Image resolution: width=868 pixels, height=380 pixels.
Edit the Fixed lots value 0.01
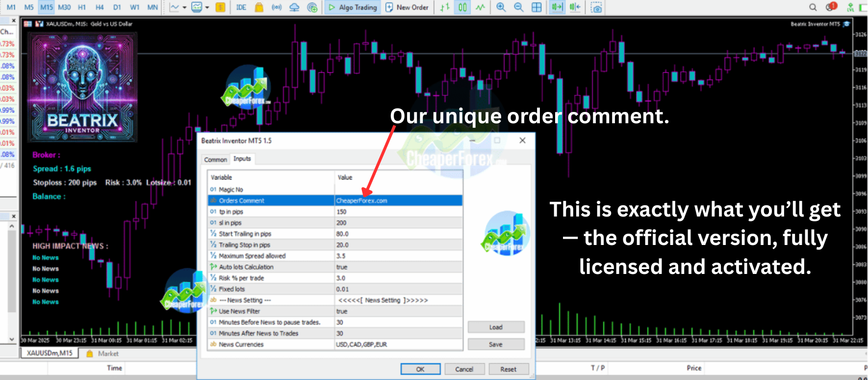click(399, 289)
